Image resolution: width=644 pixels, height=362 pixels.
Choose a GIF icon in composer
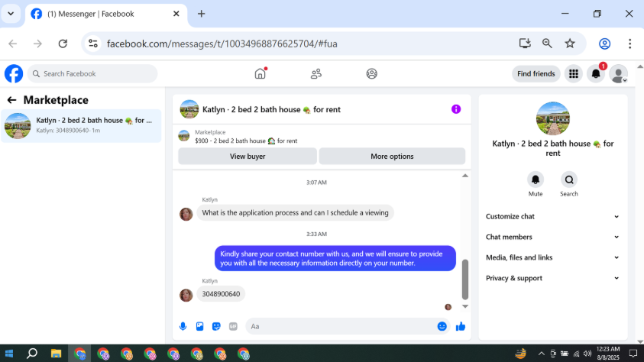click(x=233, y=326)
